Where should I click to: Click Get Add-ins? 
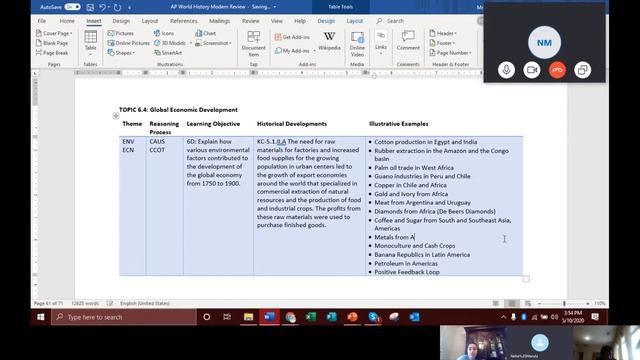(x=292, y=37)
